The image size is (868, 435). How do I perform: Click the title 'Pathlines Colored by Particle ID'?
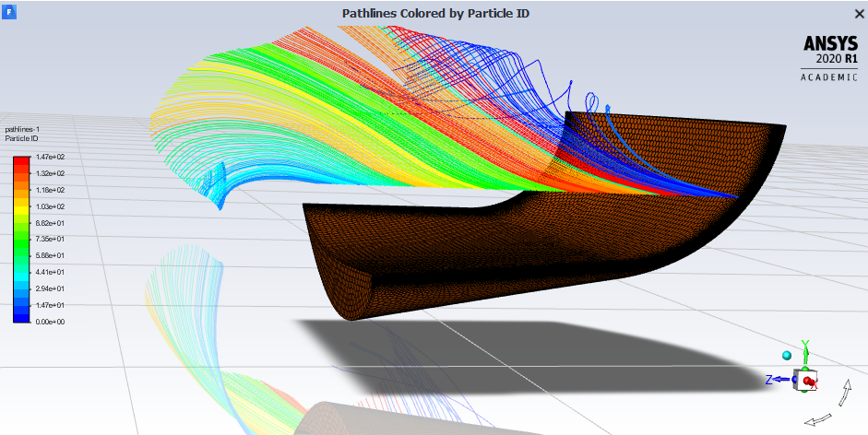435,13
